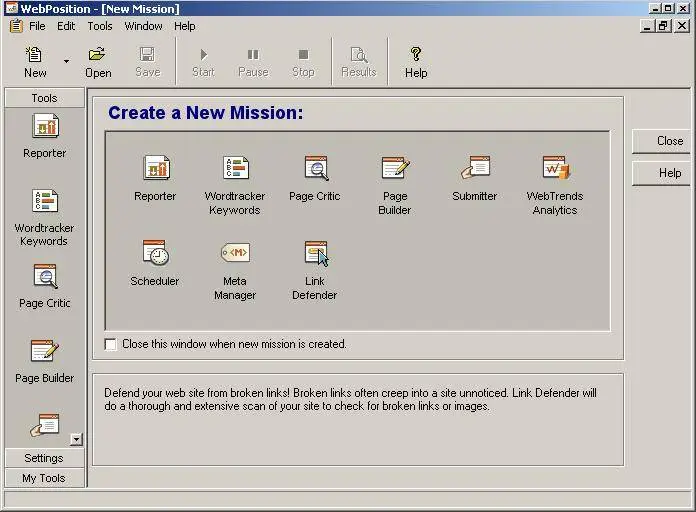696x512 pixels.
Task: Create a Wordtracker Keywords mission
Action: click(235, 185)
